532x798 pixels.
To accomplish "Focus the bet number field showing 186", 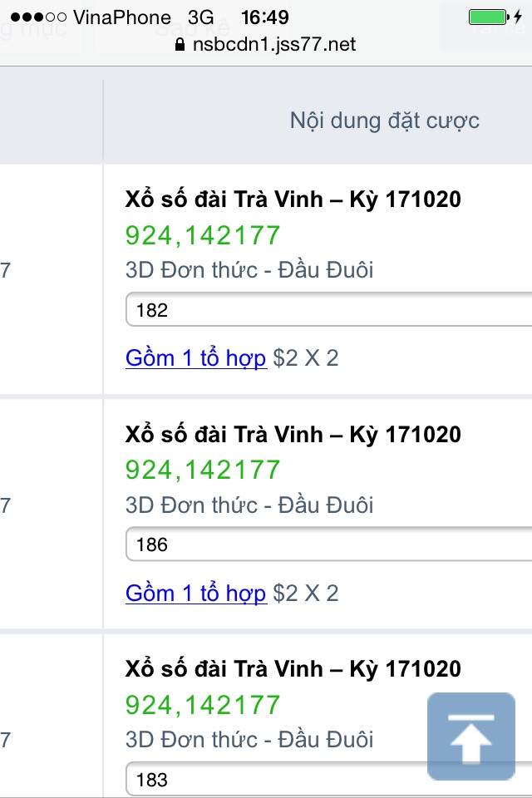I will point(328,545).
